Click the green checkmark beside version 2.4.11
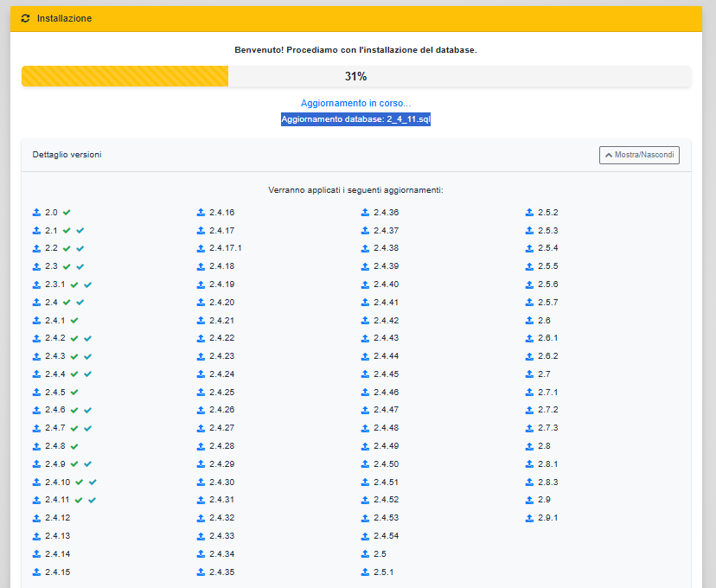 click(x=79, y=500)
